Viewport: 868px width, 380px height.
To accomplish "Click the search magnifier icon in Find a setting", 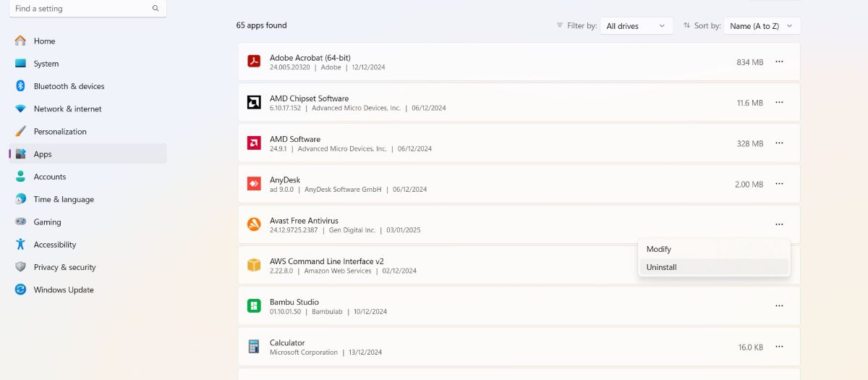I will (156, 9).
